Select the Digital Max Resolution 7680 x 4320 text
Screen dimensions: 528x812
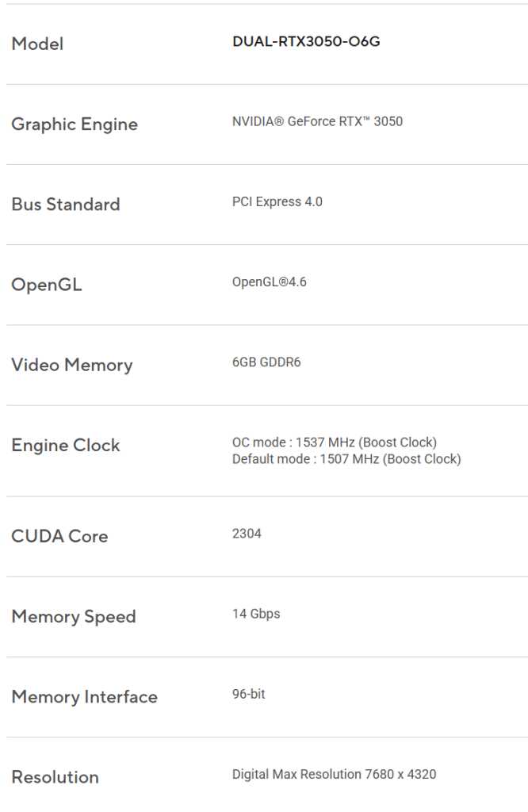coord(334,775)
